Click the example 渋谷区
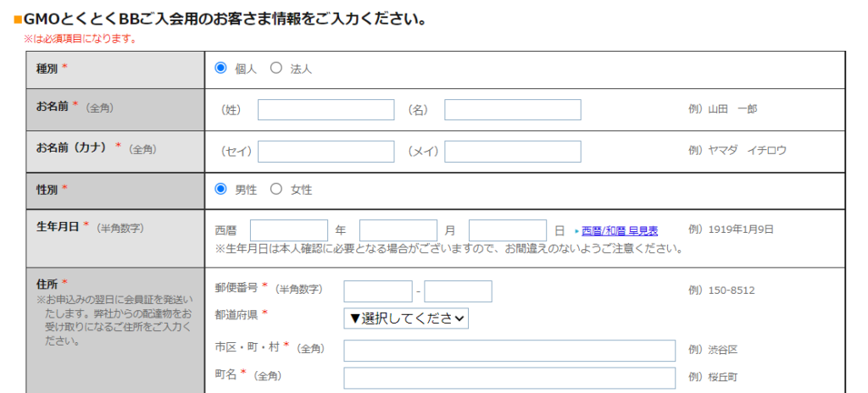This screenshot has width=868, height=393. [x=723, y=350]
